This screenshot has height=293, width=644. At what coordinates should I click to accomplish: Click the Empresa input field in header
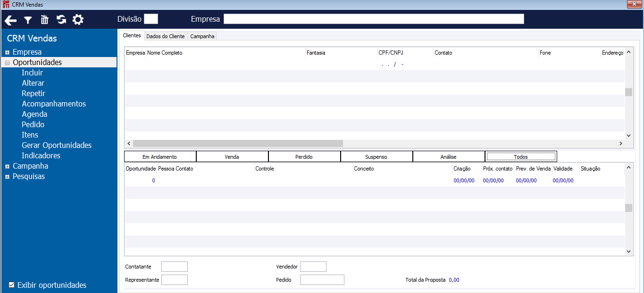pos(374,19)
